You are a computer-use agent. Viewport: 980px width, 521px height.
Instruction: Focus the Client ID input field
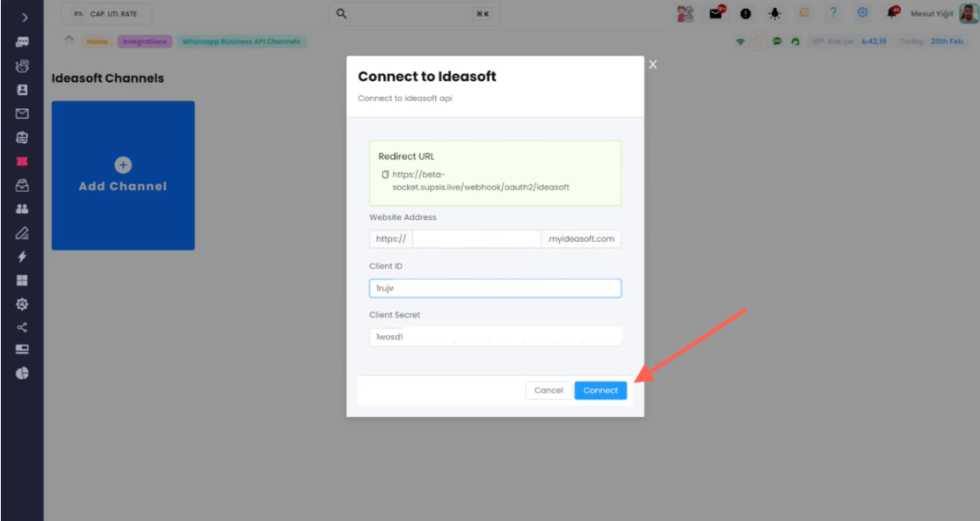[x=495, y=288]
